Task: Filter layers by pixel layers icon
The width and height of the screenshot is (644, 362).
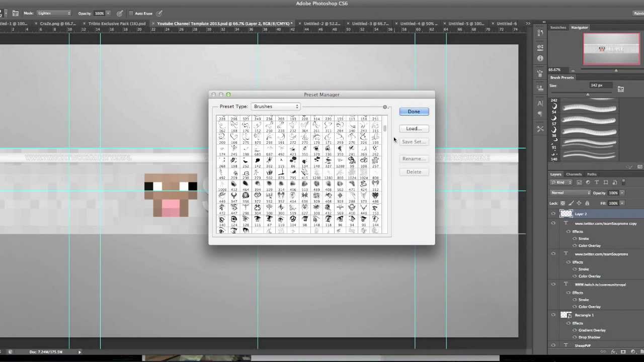Action: 579,182
